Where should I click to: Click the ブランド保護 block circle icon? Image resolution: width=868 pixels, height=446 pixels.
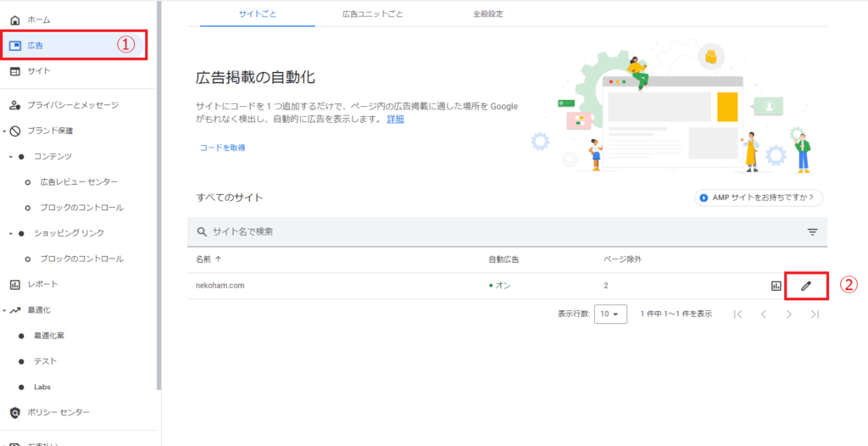(15, 131)
